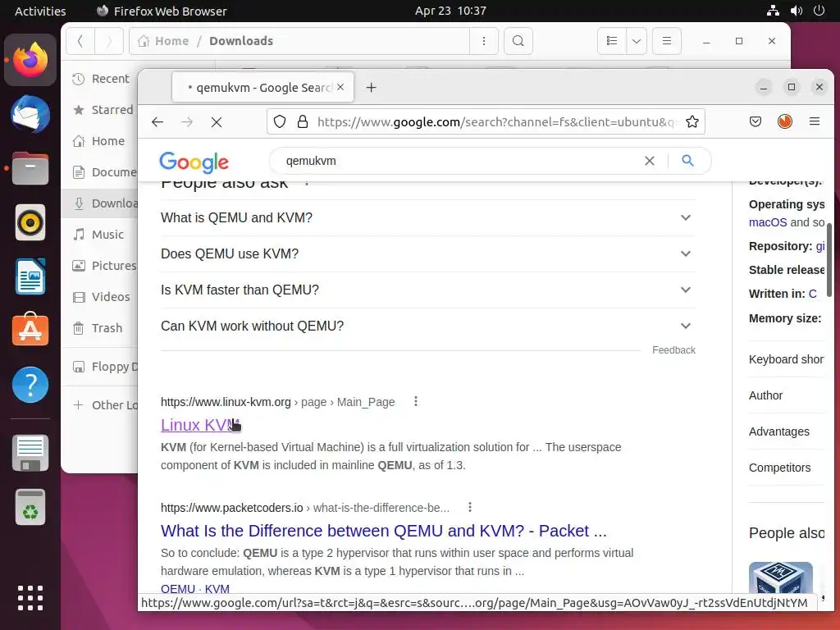Select Home in Files sidebar
Viewport: 840px width, 630px height.
[x=101, y=141]
